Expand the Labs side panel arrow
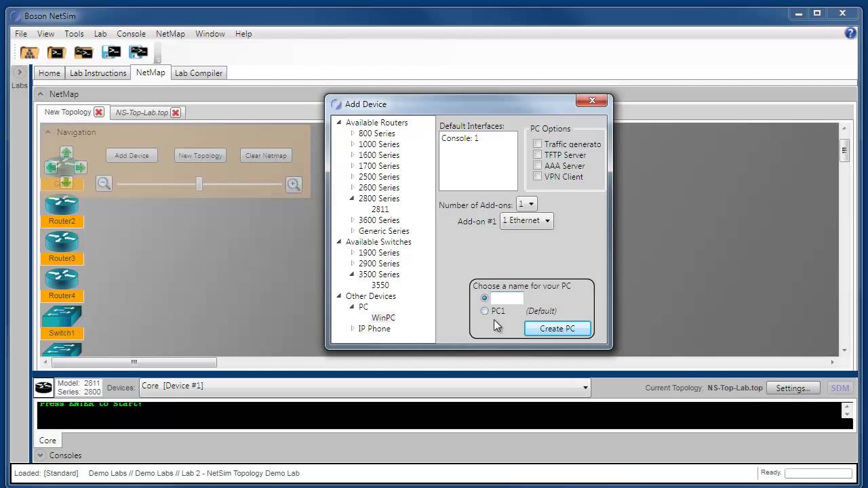This screenshot has width=868, height=488. click(x=19, y=73)
